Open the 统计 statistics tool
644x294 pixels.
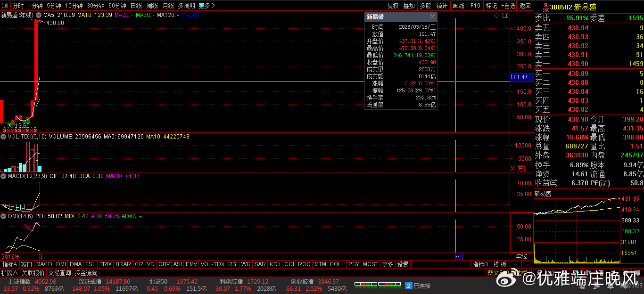pyautogui.click(x=442, y=6)
